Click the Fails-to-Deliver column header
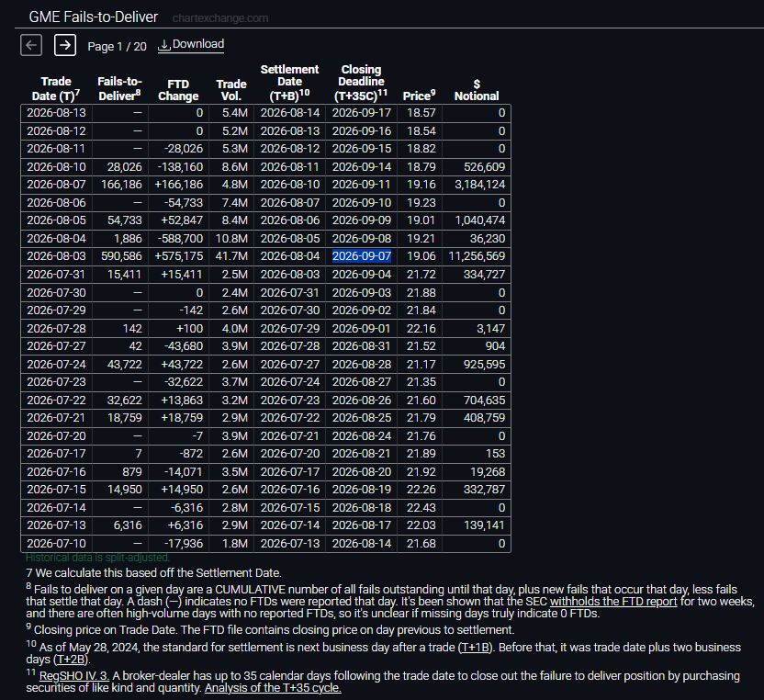Image resolution: width=764 pixels, height=700 pixels. [120, 89]
